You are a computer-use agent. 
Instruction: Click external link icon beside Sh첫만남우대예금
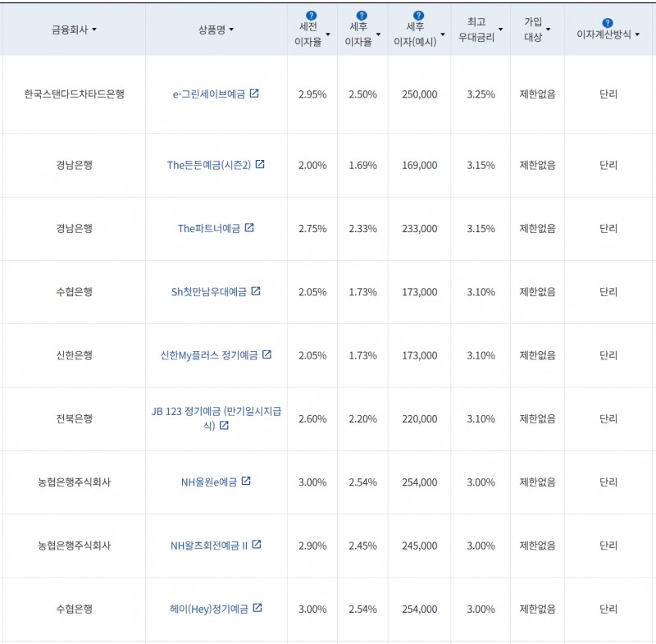[x=256, y=291]
